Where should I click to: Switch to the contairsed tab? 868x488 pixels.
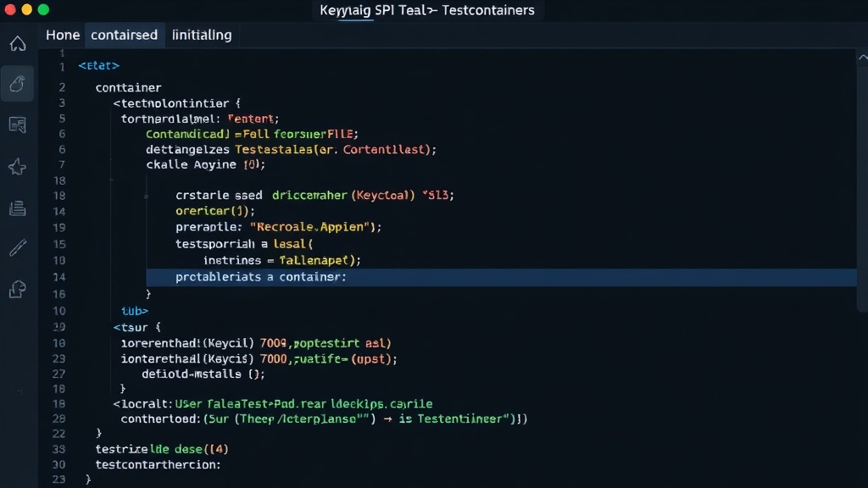(124, 35)
